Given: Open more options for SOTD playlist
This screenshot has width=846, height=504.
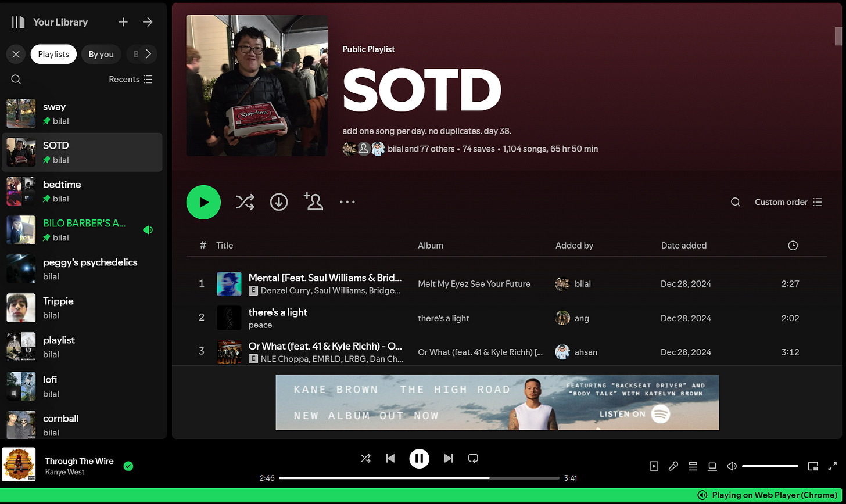Looking at the screenshot, I should (347, 202).
